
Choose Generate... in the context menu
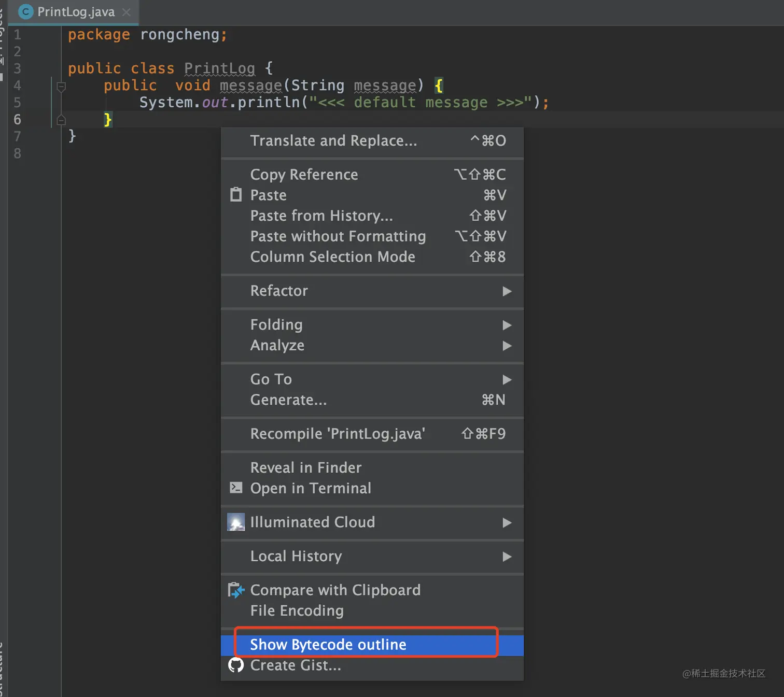[x=372, y=400]
